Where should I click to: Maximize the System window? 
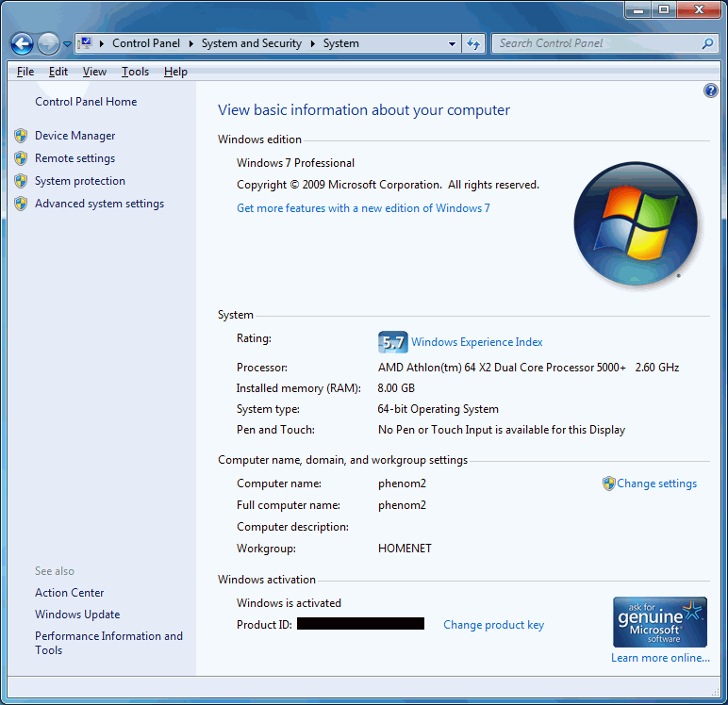click(x=664, y=9)
